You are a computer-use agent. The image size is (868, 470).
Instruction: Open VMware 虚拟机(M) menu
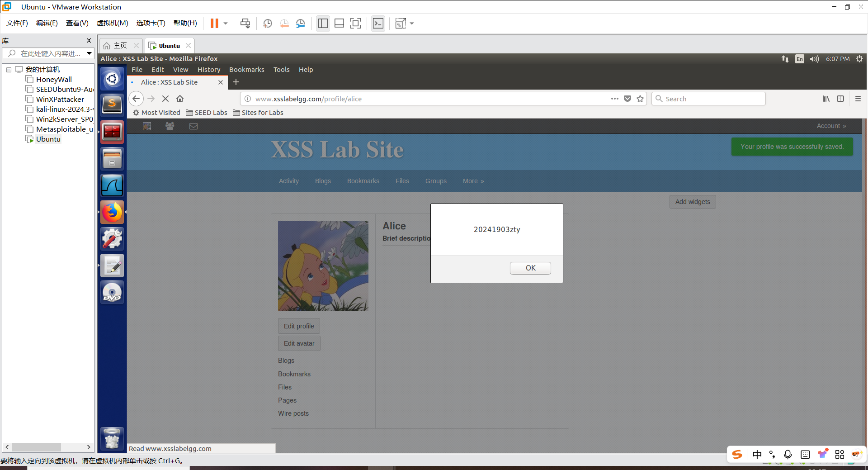[x=112, y=23]
